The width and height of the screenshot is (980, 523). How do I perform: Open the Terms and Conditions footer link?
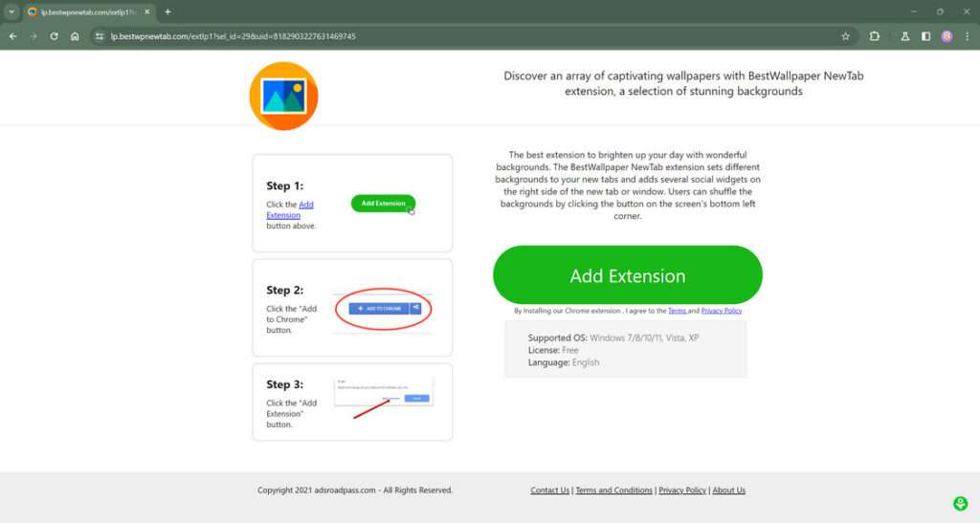pyautogui.click(x=613, y=490)
